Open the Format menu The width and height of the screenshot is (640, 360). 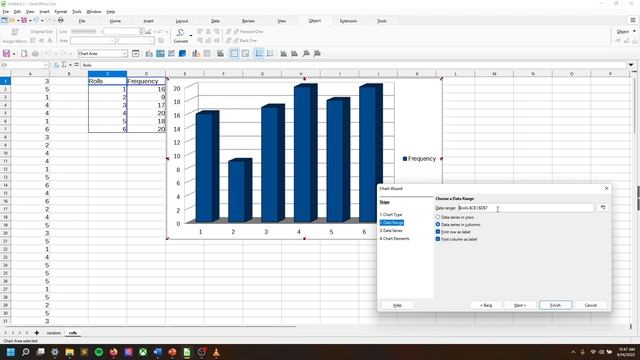61,12
